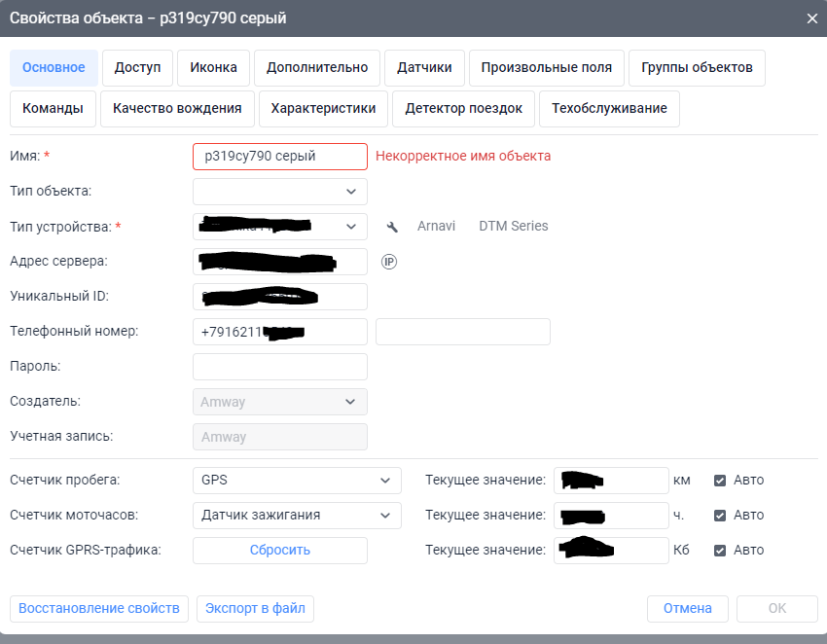Go to the Техобслуживание tab
The image size is (827, 644).
pos(609,109)
